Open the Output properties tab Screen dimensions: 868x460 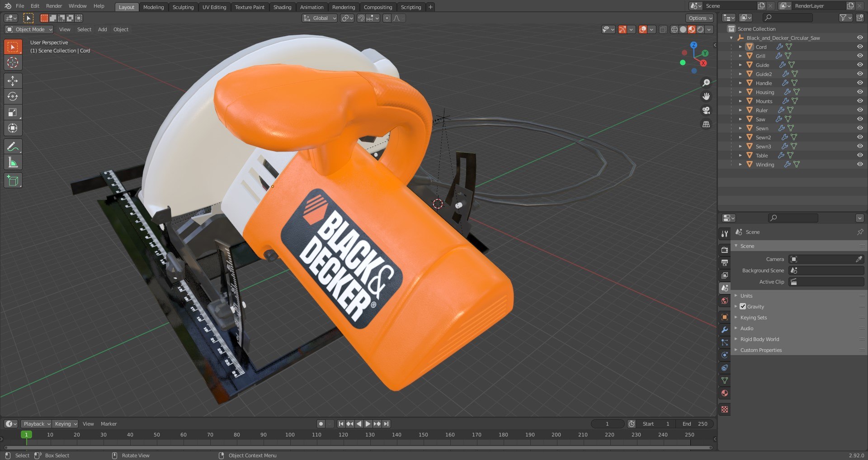pos(725,262)
